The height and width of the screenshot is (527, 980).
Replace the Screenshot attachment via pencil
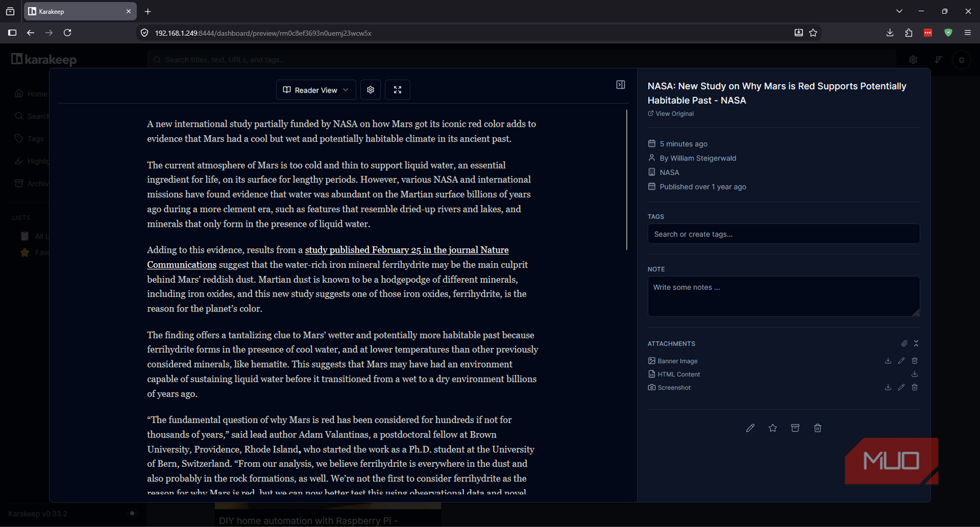(902, 387)
